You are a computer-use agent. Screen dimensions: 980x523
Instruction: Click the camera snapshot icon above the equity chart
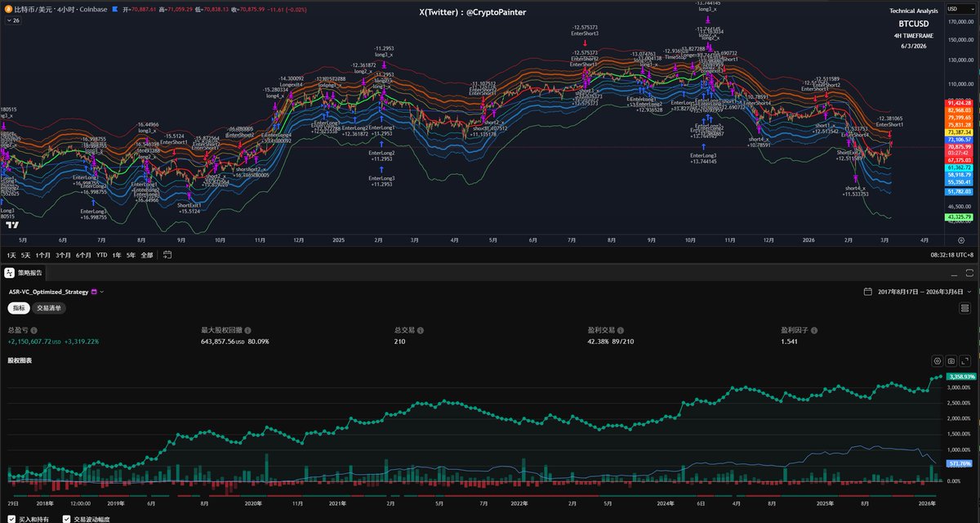[x=951, y=361]
